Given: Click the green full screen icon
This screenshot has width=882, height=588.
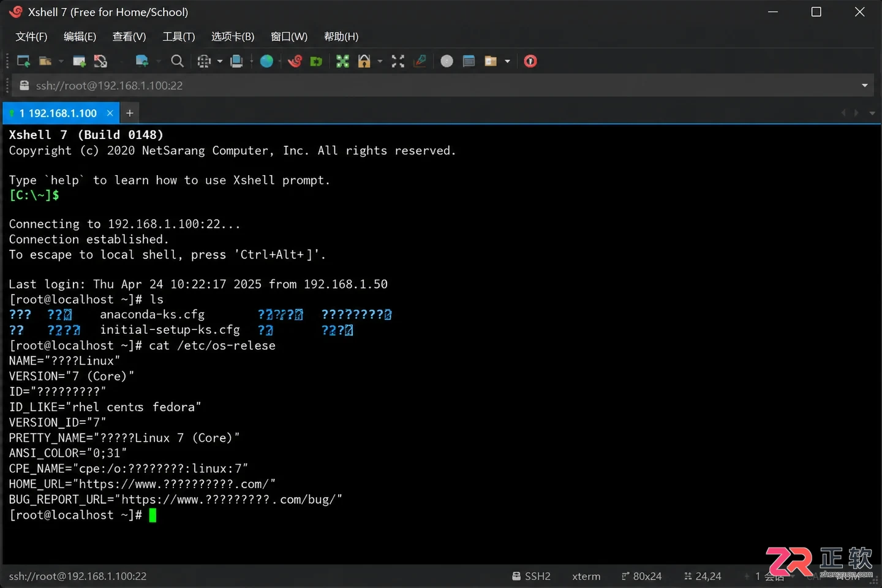Looking at the screenshot, I should click(342, 61).
